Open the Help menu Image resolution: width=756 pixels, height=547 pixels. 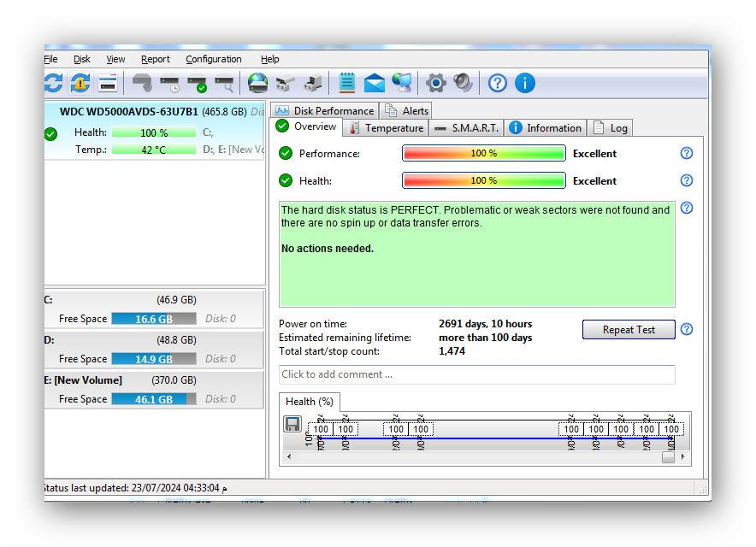coord(270,59)
